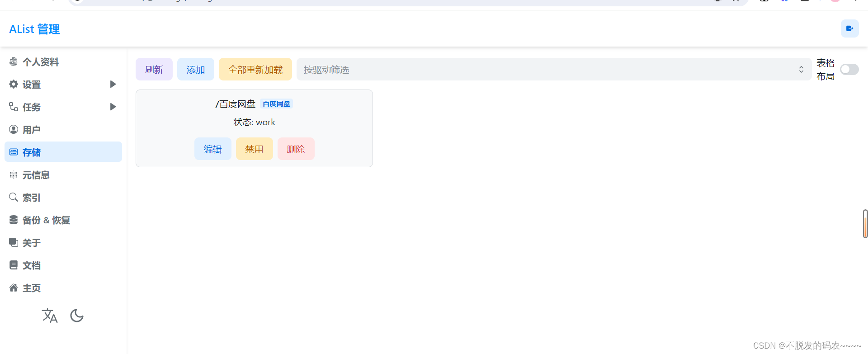868x354 pixels.
Task: Click the /百度网盘 mount path text
Action: pyautogui.click(x=236, y=104)
